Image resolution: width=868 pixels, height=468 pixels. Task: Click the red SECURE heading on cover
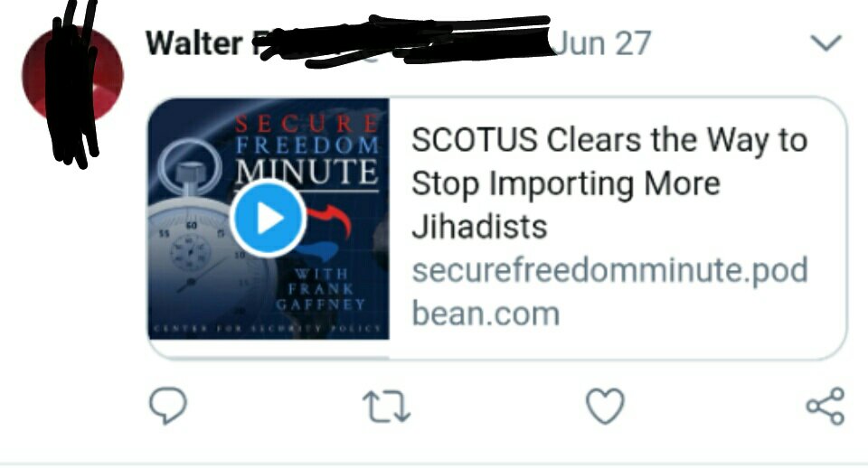(x=307, y=124)
